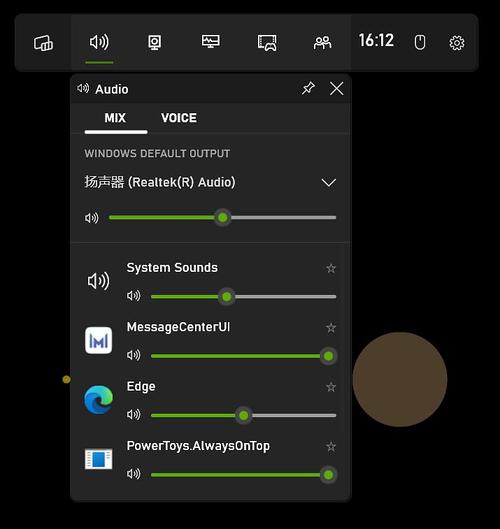Screen dimensions: 500x529
Task: Select the MIX tab
Action: [x=115, y=118]
